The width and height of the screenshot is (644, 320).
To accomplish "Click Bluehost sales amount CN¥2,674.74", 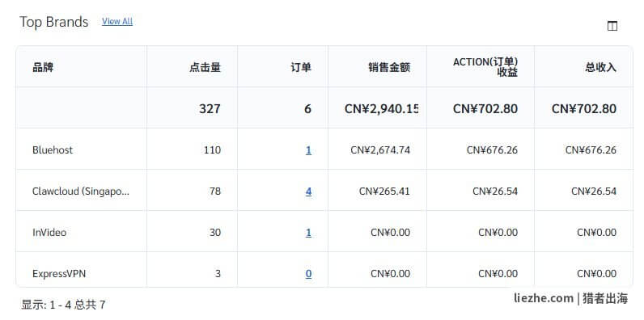I will [x=380, y=150].
